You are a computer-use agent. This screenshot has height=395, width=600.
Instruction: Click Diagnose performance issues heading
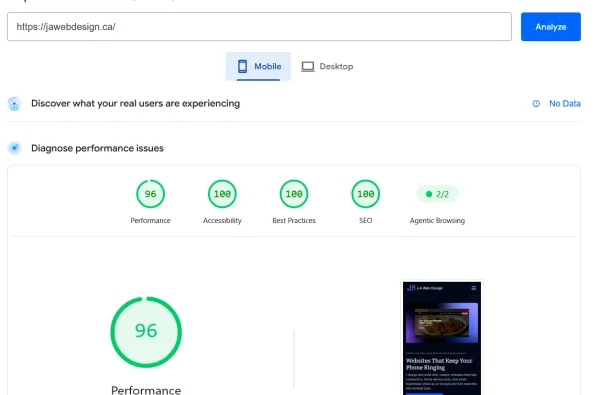point(97,148)
